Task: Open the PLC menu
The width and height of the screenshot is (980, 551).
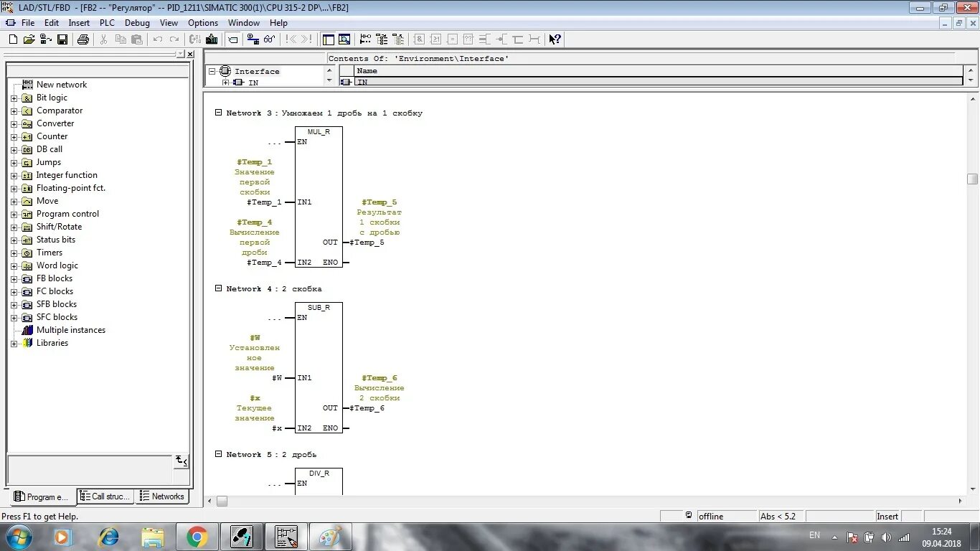Action: [x=107, y=23]
